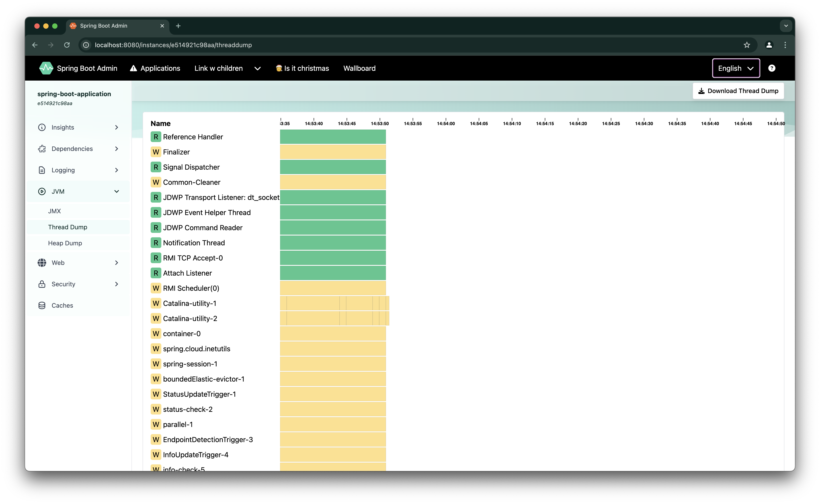
Task: Download the thread dump
Action: pos(738,91)
